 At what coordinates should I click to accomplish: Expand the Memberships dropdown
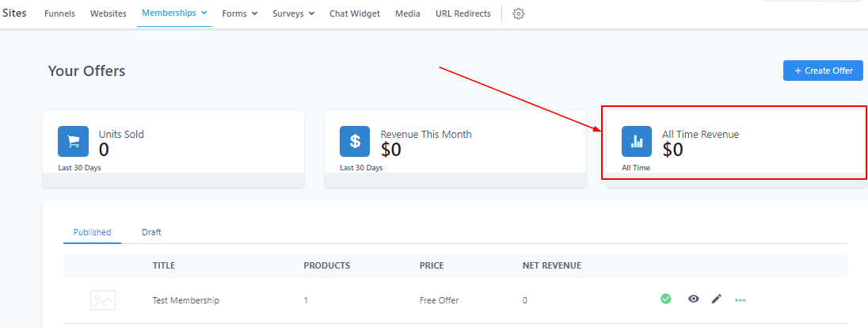(174, 13)
